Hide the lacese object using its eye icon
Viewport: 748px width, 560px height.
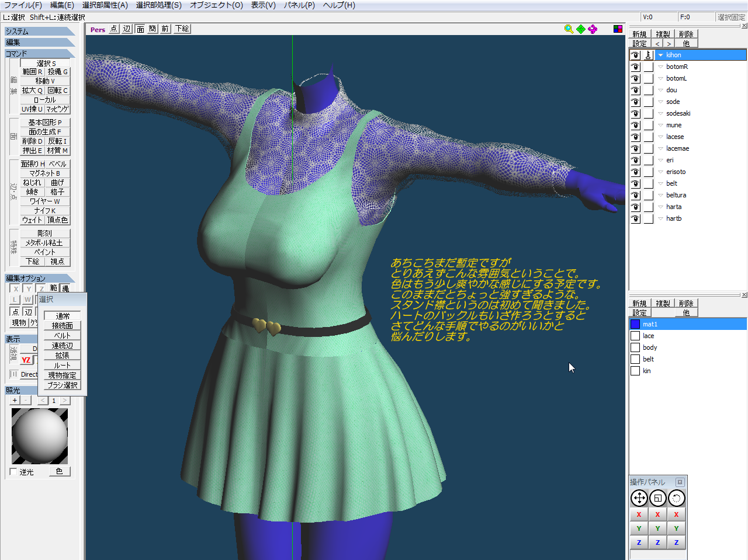click(x=635, y=137)
